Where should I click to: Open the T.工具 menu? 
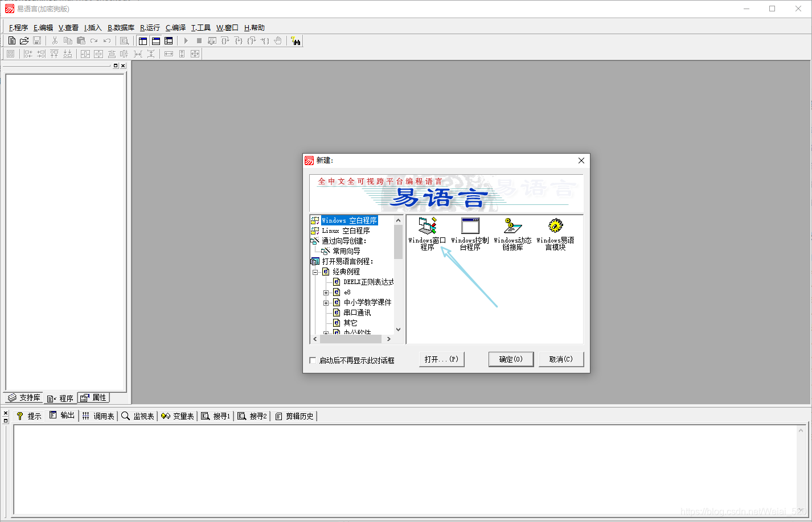click(x=200, y=27)
